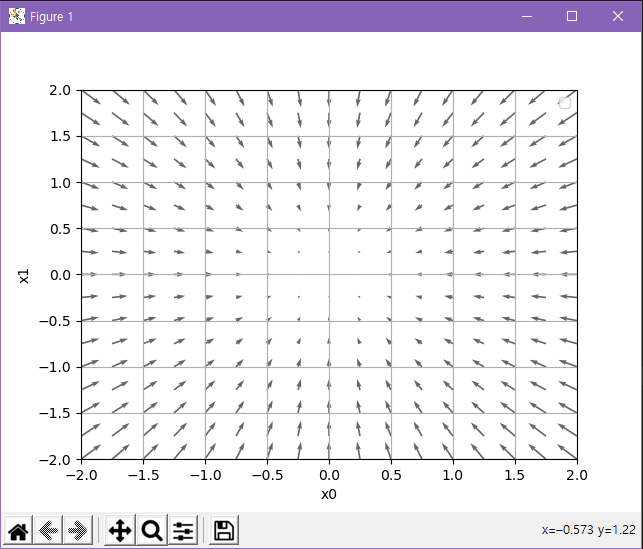643x549 pixels.
Task: Click the cursor coordinates readout x=−0.573 y=1.22
Action: (588, 530)
